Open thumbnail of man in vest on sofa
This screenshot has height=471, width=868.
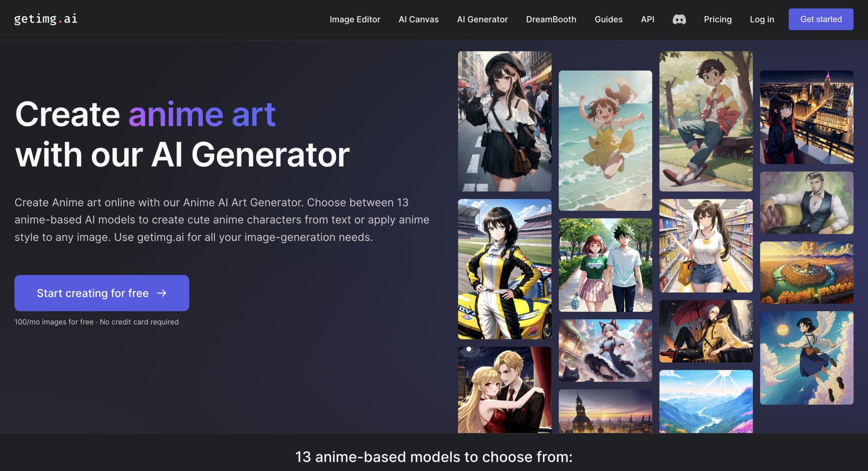(x=807, y=203)
